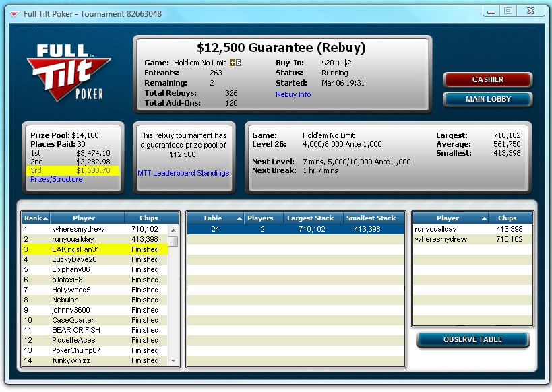Select the Epiphany86 standings row
552x392 pixels.
(95, 269)
